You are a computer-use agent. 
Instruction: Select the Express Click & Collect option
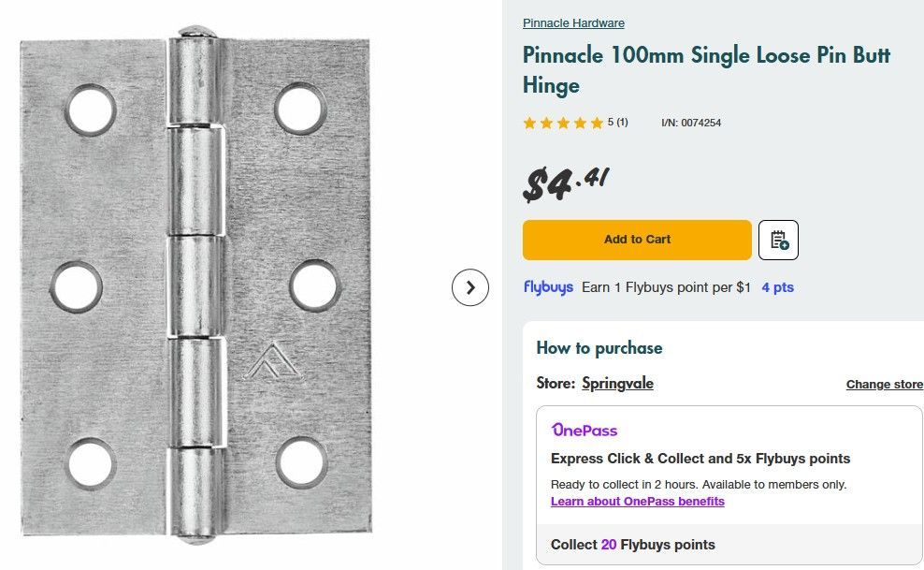point(700,459)
